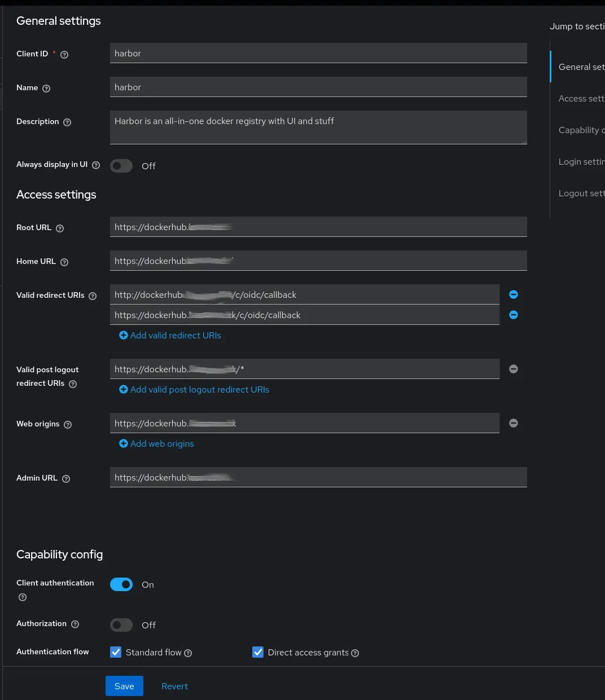Remove the http oidc/callback redirect URI
The width and height of the screenshot is (605, 700).
coord(514,294)
